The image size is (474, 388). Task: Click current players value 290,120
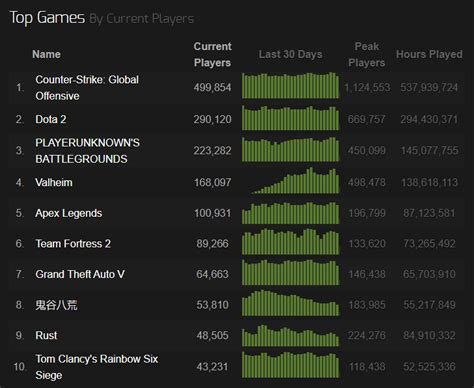coord(212,119)
